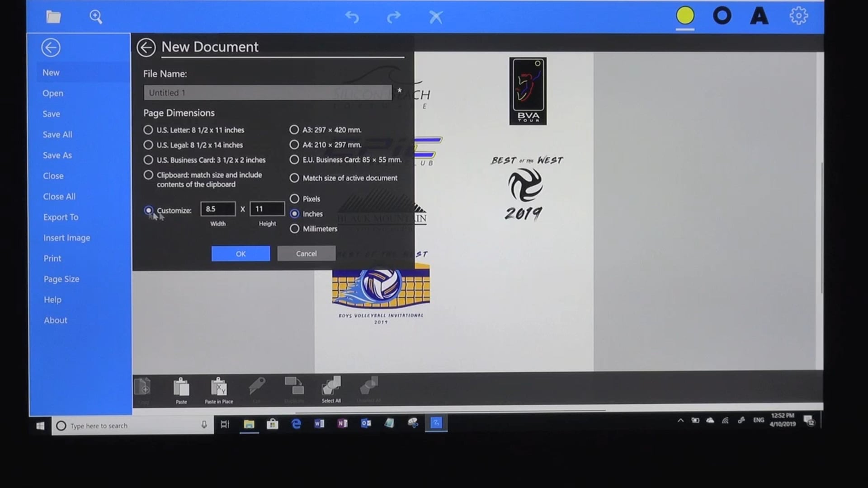Select Match size of active document

click(294, 178)
